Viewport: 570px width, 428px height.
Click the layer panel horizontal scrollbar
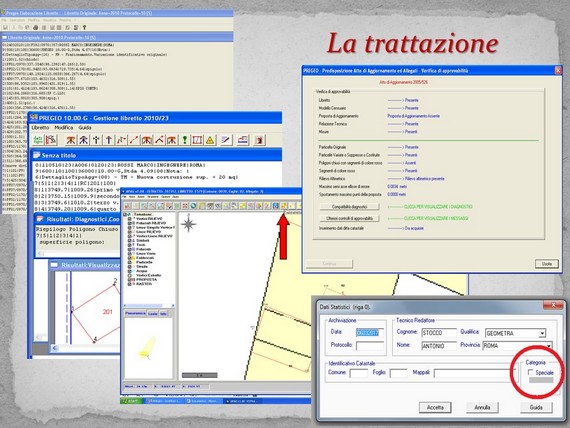click(x=149, y=305)
